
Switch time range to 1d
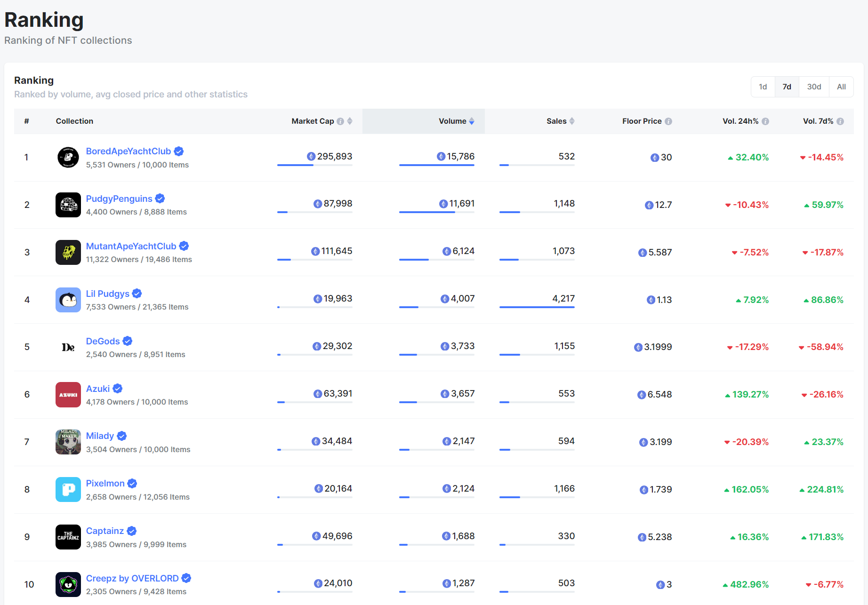[763, 87]
